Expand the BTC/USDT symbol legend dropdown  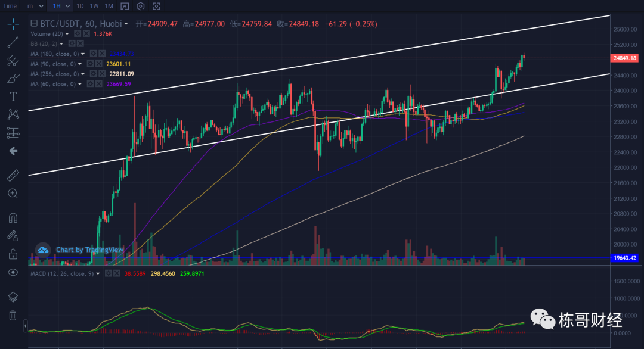pyautogui.click(x=126, y=24)
